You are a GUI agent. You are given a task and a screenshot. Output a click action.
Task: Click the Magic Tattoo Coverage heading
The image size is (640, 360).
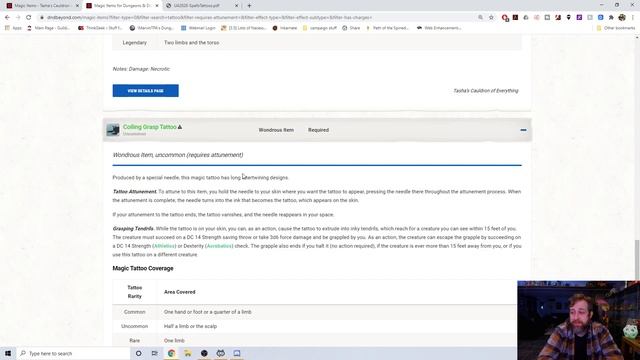143,268
